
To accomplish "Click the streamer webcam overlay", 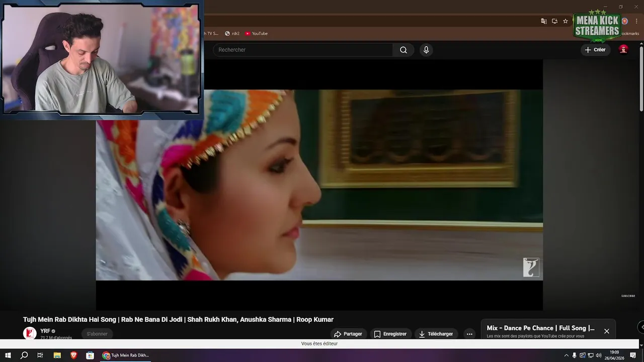I will [x=101, y=59].
